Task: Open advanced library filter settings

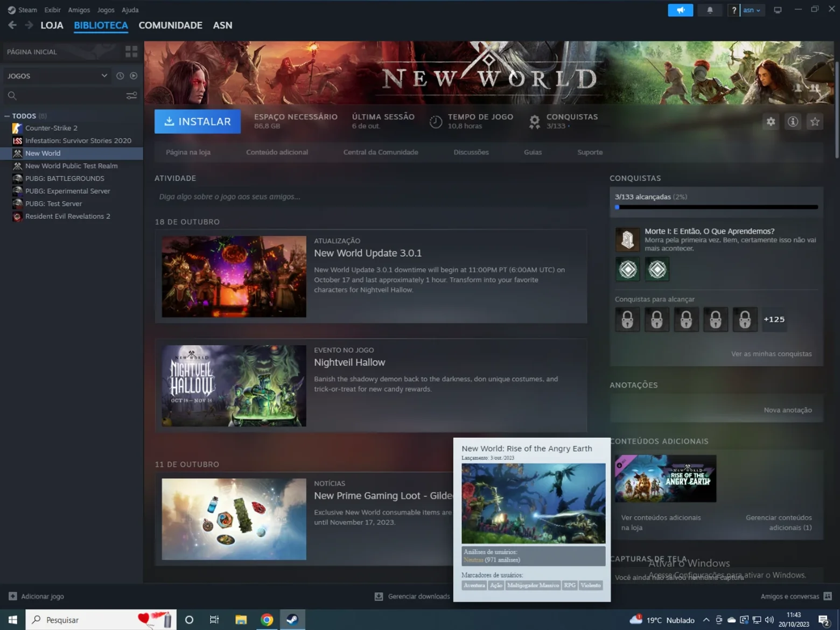Action: pos(131,96)
